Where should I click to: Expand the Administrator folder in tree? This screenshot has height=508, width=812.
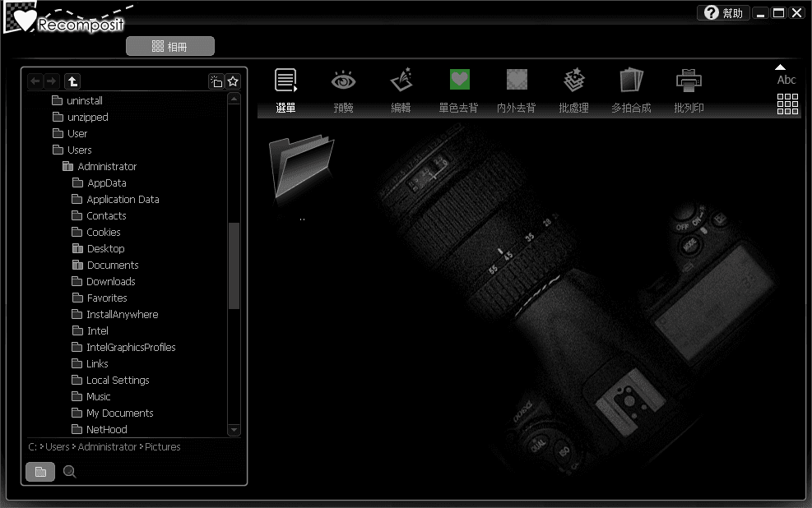coord(67,167)
